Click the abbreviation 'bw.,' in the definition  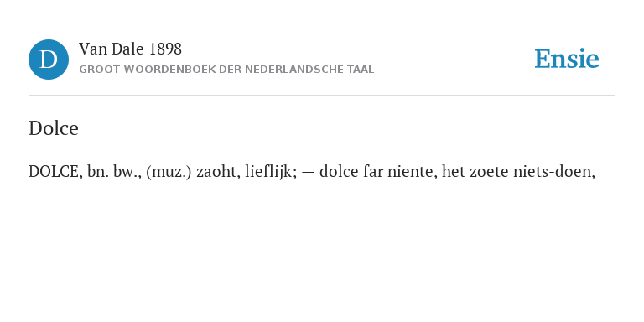pos(127,172)
